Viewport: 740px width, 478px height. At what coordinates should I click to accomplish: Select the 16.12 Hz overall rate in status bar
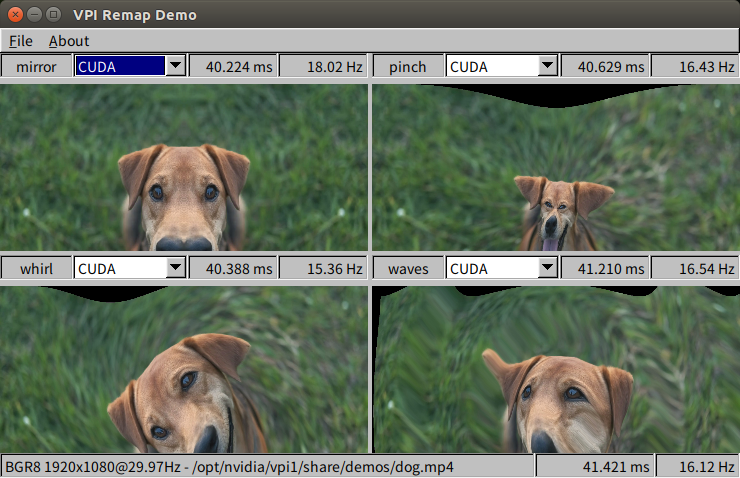click(x=697, y=467)
